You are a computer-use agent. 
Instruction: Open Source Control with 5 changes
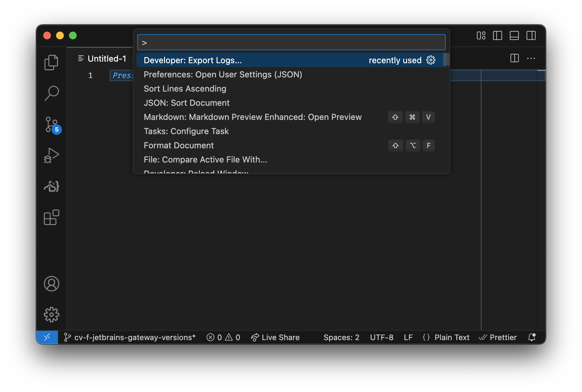coord(51,124)
